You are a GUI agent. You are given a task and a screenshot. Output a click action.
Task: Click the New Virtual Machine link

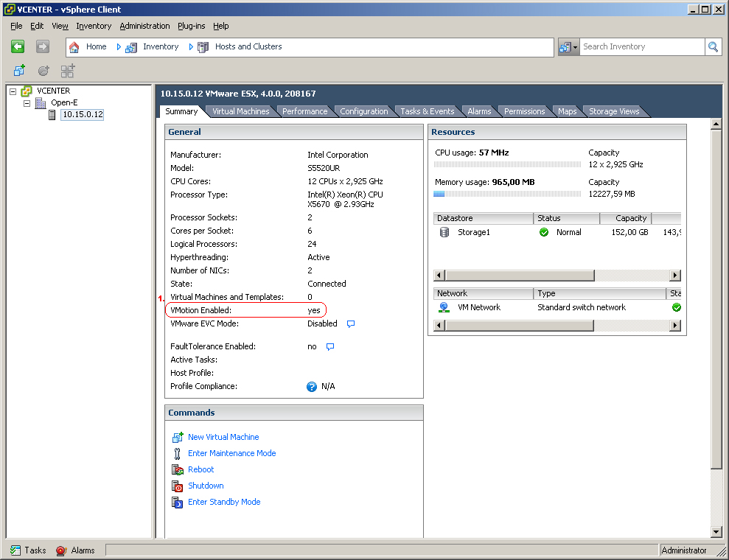tap(223, 437)
